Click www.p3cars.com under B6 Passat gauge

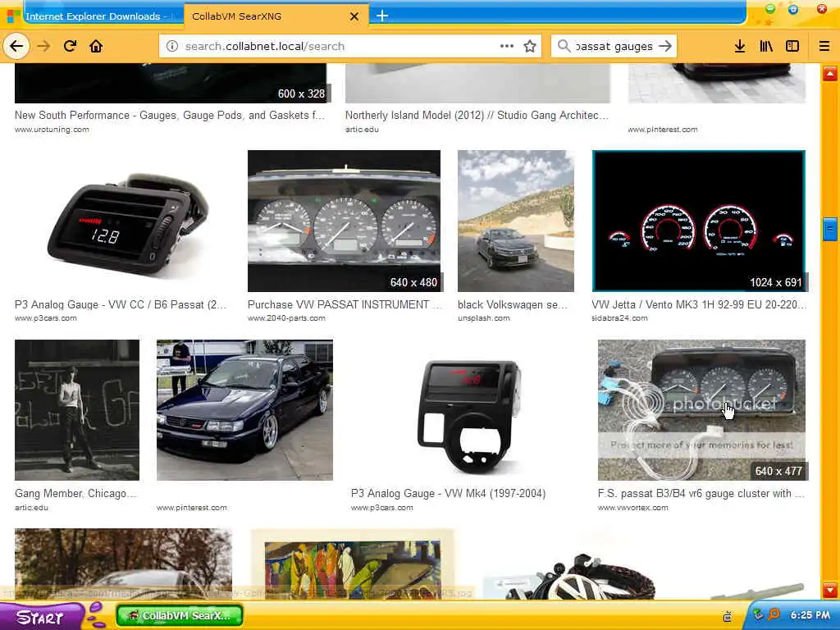pyautogui.click(x=46, y=317)
